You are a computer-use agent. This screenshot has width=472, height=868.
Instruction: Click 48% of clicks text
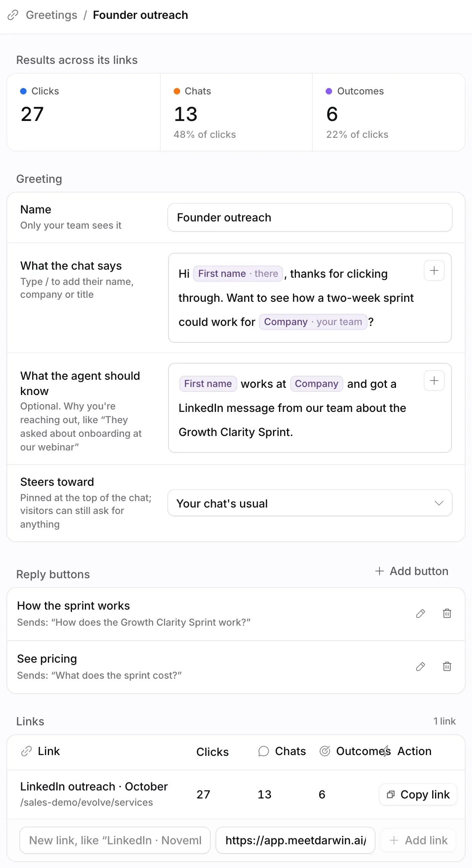tap(205, 135)
